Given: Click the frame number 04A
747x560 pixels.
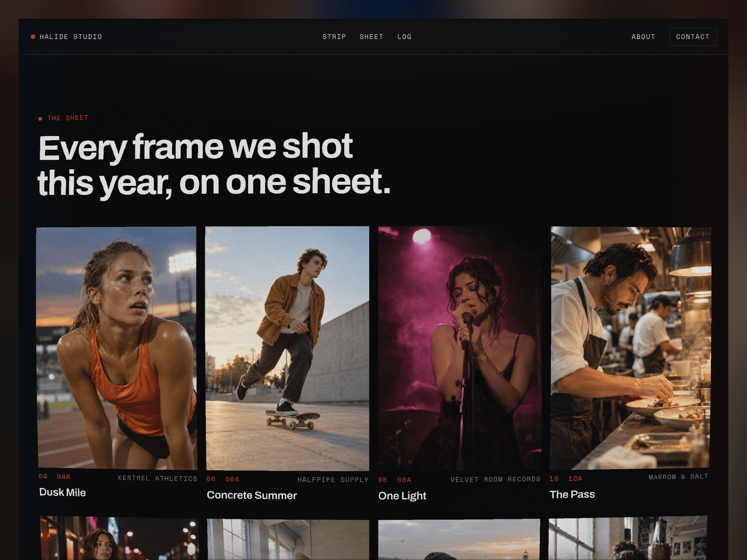Looking at the screenshot, I should pos(63,476).
